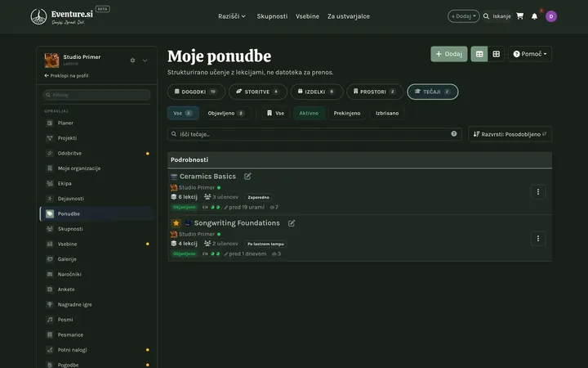Open Songwriting Foundations course title
The width and height of the screenshot is (588, 368).
click(237, 223)
